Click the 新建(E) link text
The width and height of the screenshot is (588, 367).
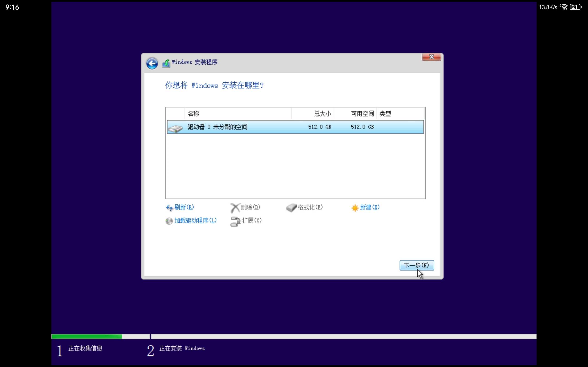point(370,207)
